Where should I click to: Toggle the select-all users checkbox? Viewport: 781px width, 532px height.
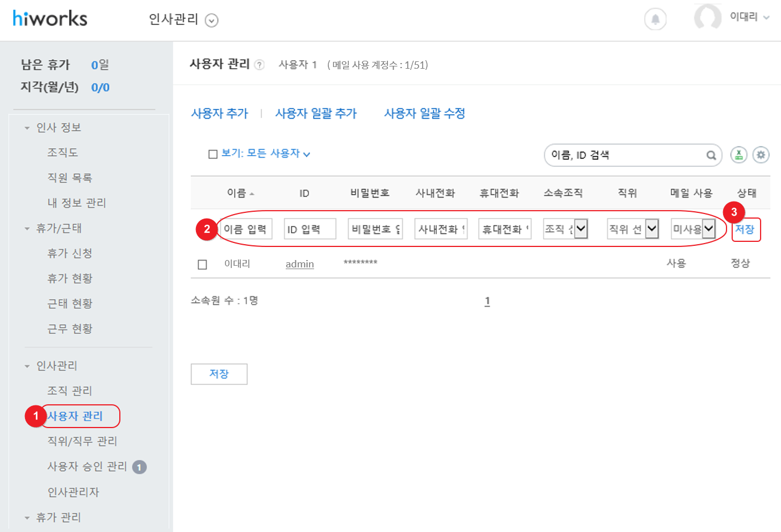point(213,154)
